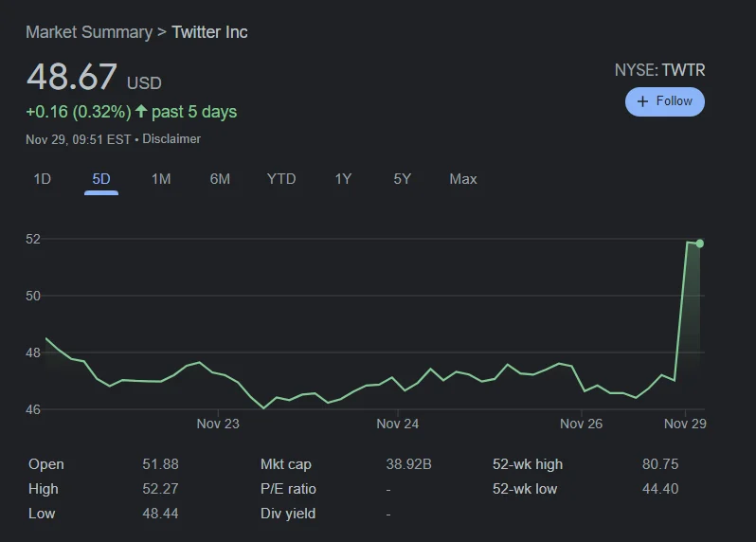Click the 52-wk low label
The height and width of the screenshot is (542, 756).
pos(525,489)
